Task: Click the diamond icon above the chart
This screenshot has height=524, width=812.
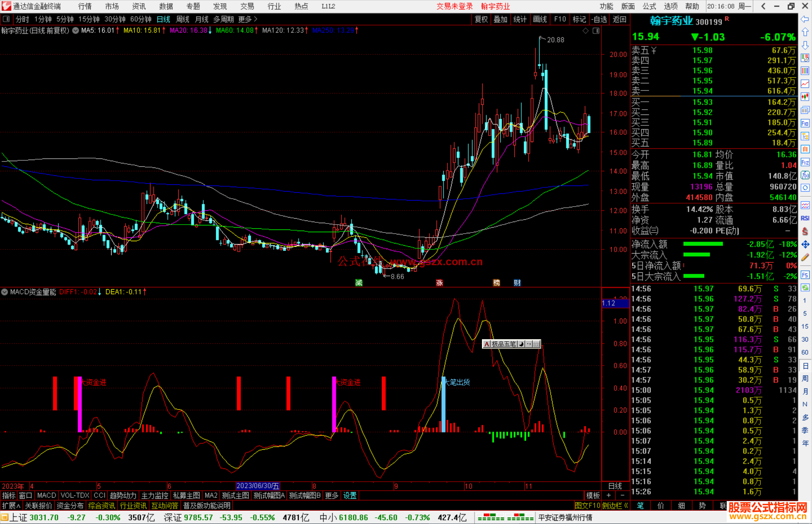Action: (585, 31)
